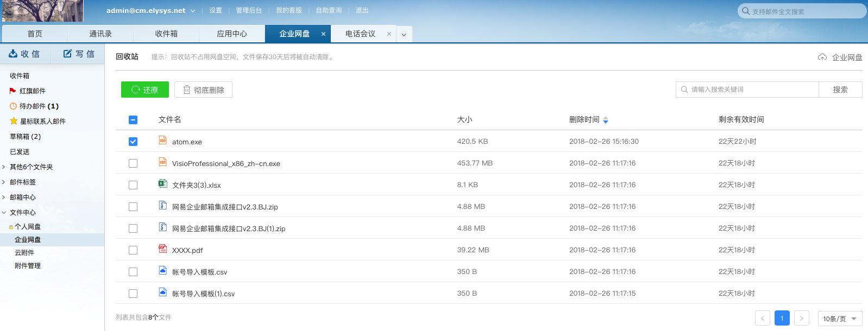Viewport: 868px width, 331px height.
Task: Open 星标联系人邮件 starred contacts mail
Action: click(42, 122)
